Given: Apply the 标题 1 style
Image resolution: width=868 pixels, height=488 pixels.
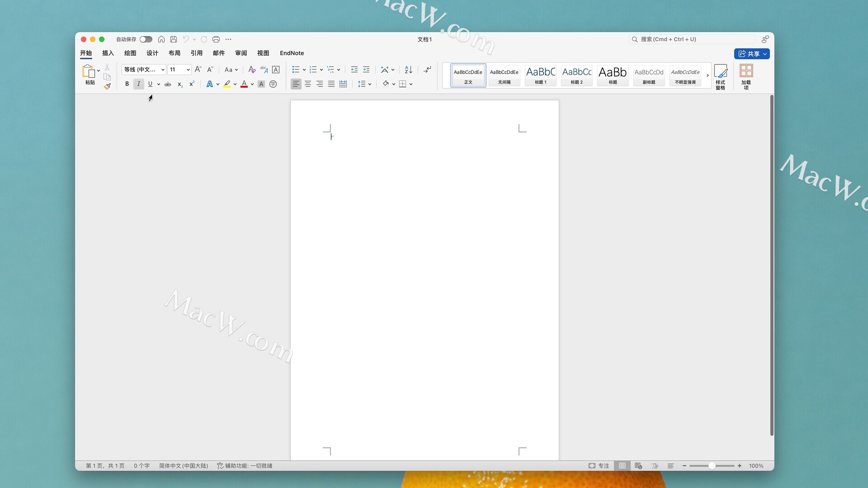Looking at the screenshot, I should point(541,75).
